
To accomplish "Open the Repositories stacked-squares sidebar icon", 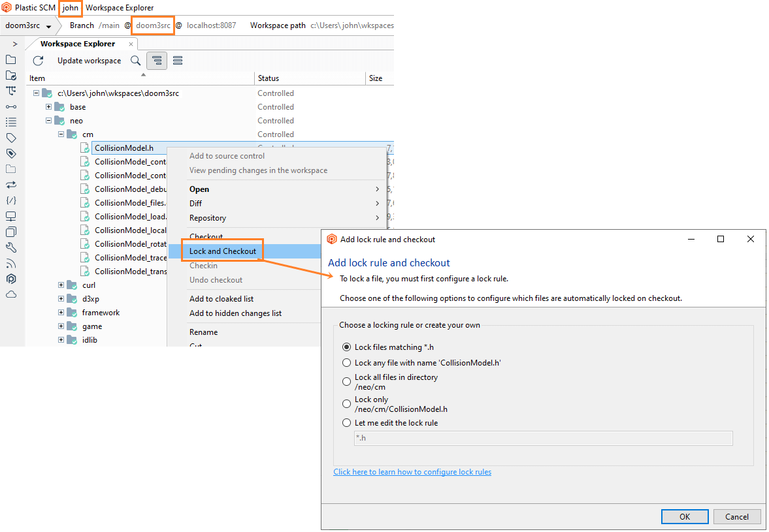I will [11, 232].
